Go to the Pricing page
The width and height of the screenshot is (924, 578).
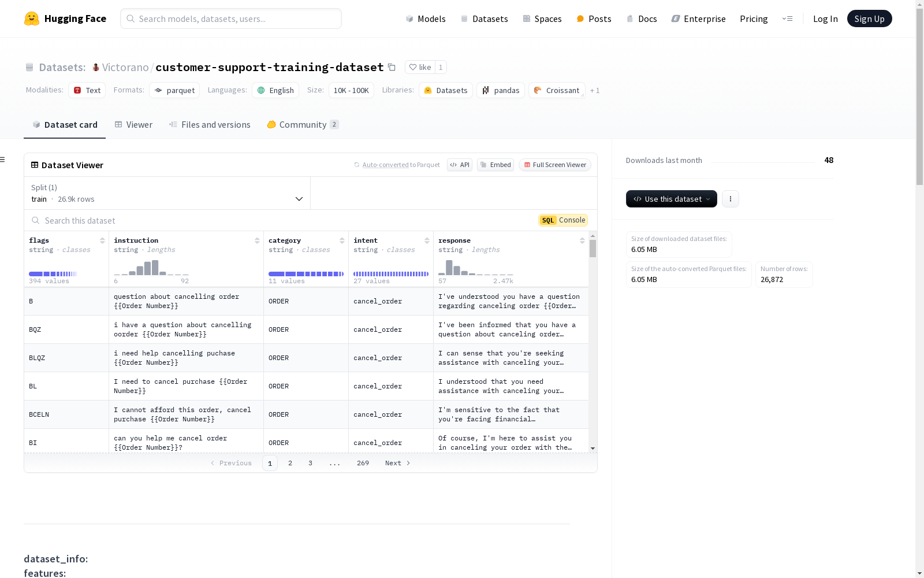point(754,18)
